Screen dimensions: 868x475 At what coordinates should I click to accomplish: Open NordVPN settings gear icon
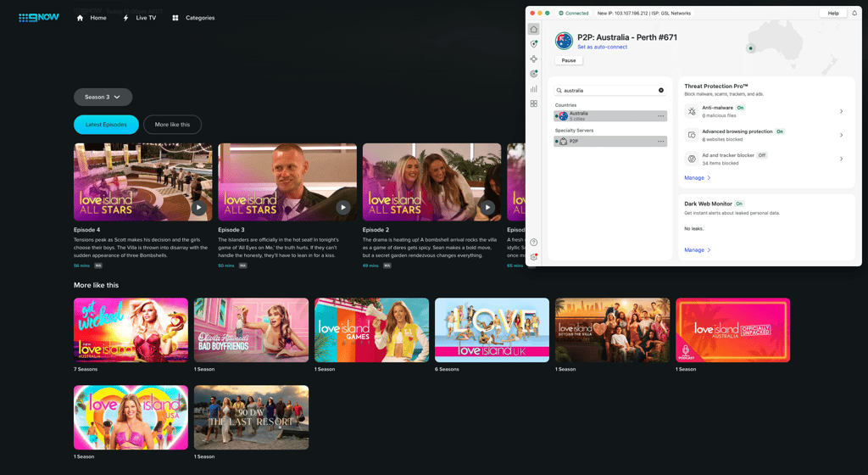pyautogui.click(x=534, y=257)
